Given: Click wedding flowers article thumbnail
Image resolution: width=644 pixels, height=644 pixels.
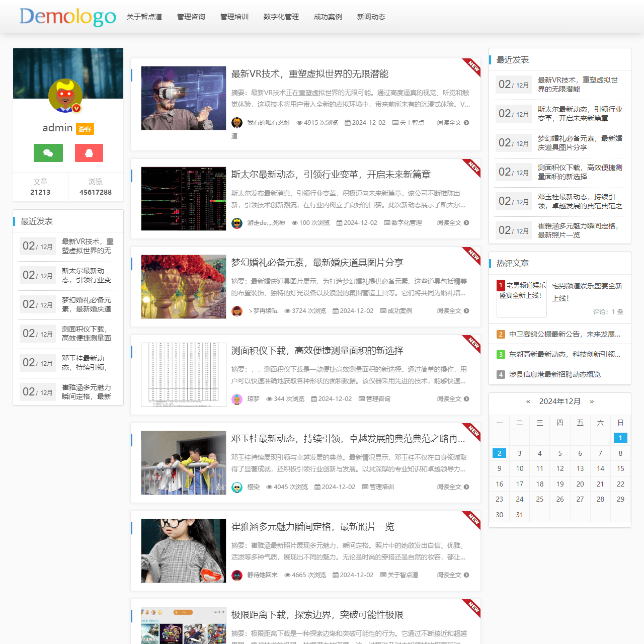Looking at the screenshot, I should tap(184, 287).
